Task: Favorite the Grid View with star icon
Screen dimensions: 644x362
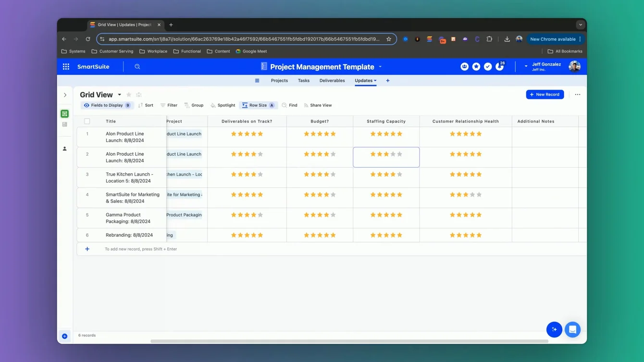Action: pos(129,95)
